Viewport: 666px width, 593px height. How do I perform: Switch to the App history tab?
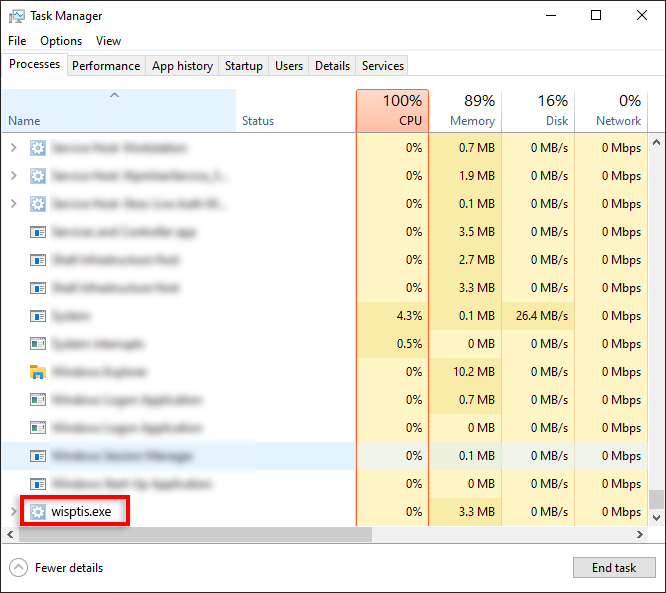182,66
